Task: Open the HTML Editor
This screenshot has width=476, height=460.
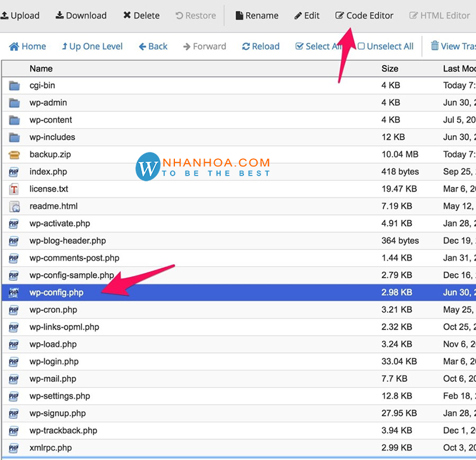Action: click(x=440, y=15)
